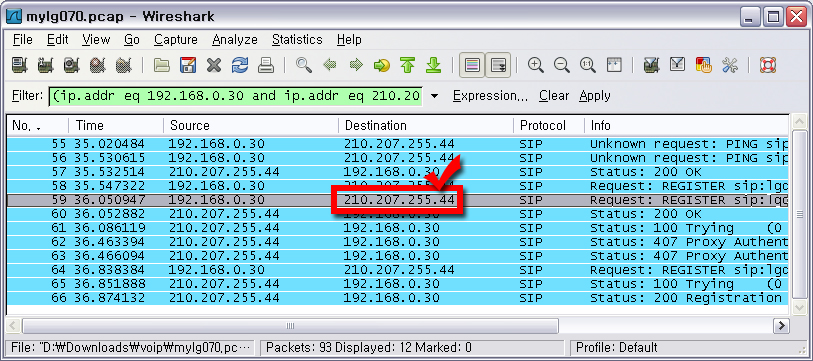The width and height of the screenshot is (813, 361).
Task: Select packet 55 with time 35.020484
Action: tap(398, 144)
